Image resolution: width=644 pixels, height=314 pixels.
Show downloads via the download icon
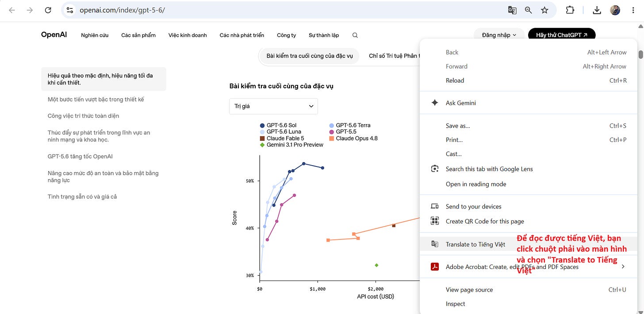point(597,10)
